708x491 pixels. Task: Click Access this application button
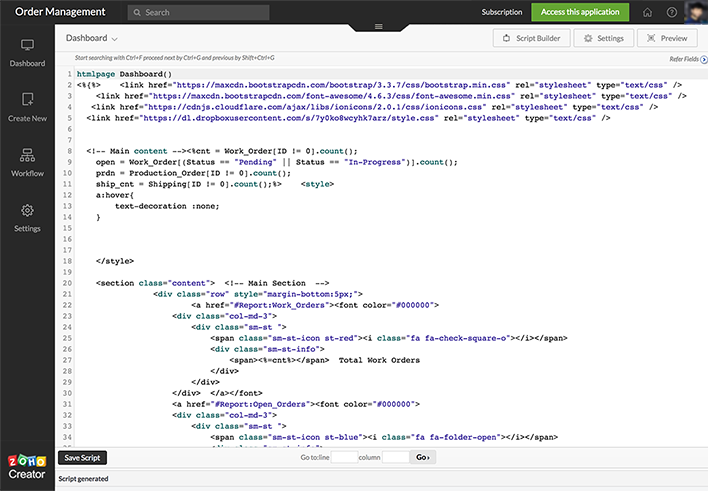pos(580,12)
